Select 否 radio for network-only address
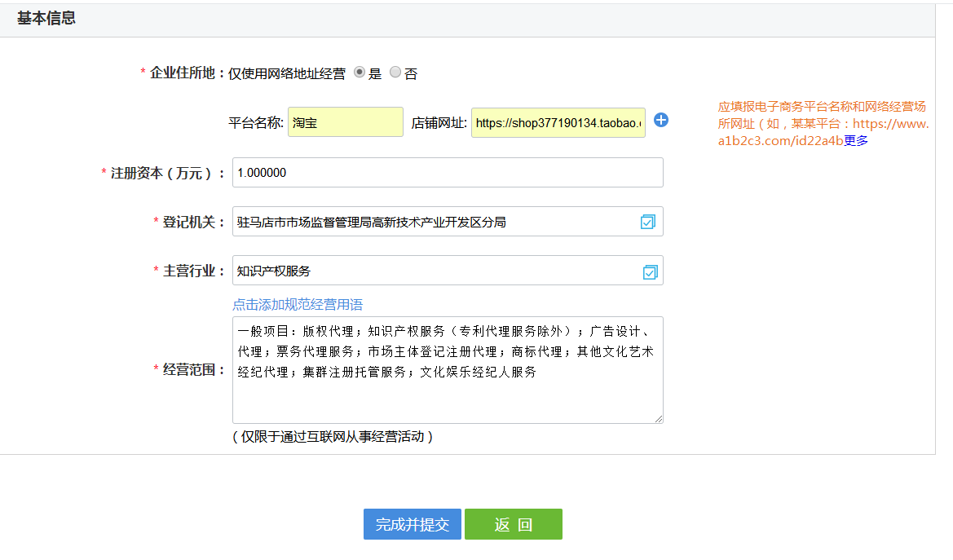 (395, 73)
